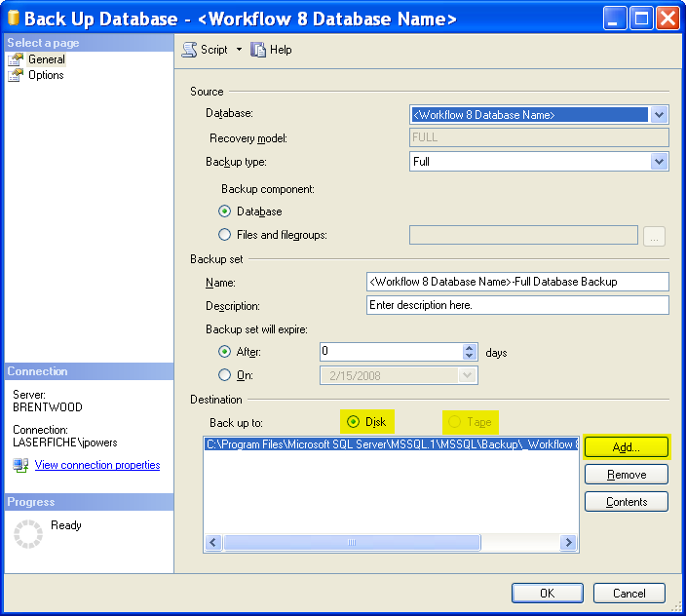This screenshot has width=686, height=616.
Task: Click the horizontal scrollbar thumb
Action: coord(352,543)
